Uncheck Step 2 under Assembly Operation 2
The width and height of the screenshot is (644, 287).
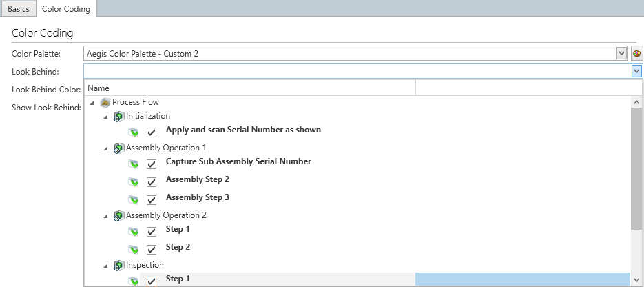point(152,249)
